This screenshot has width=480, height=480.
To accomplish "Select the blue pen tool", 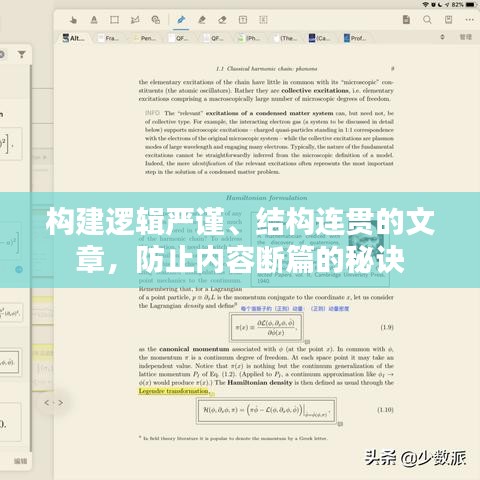I will click(x=181, y=20).
